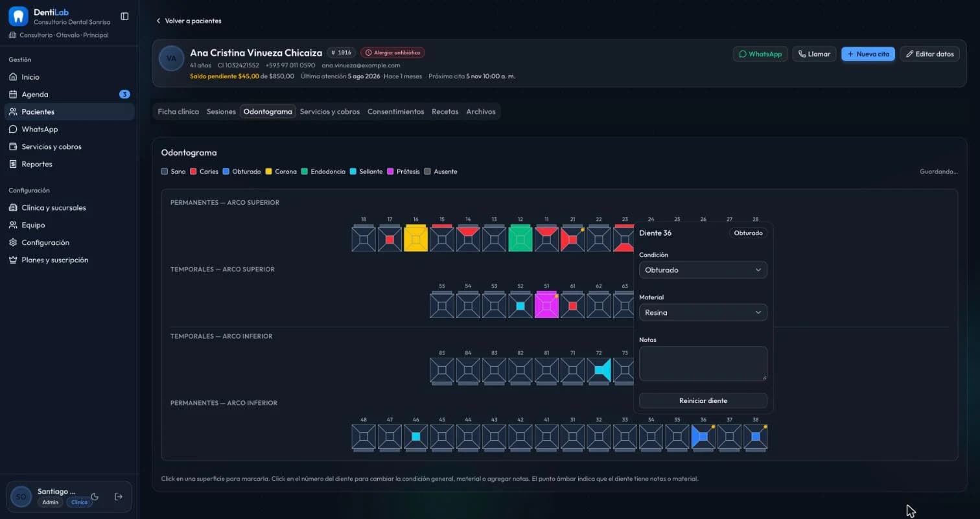Click the green WhatsApp button in the patient header
The width and height of the screenshot is (980, 519).
click(760, 54)
